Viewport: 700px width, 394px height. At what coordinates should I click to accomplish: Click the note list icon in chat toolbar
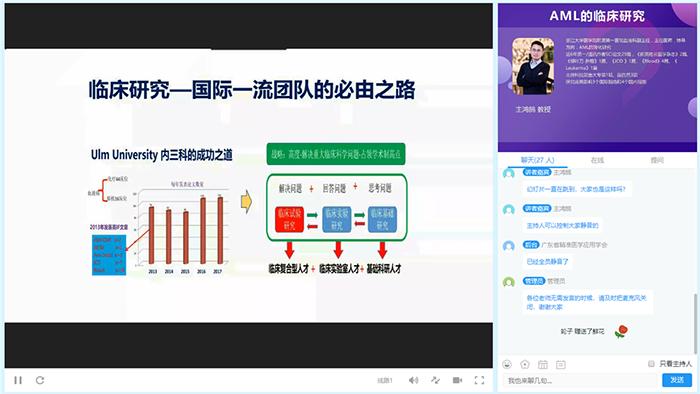(561, 364)
